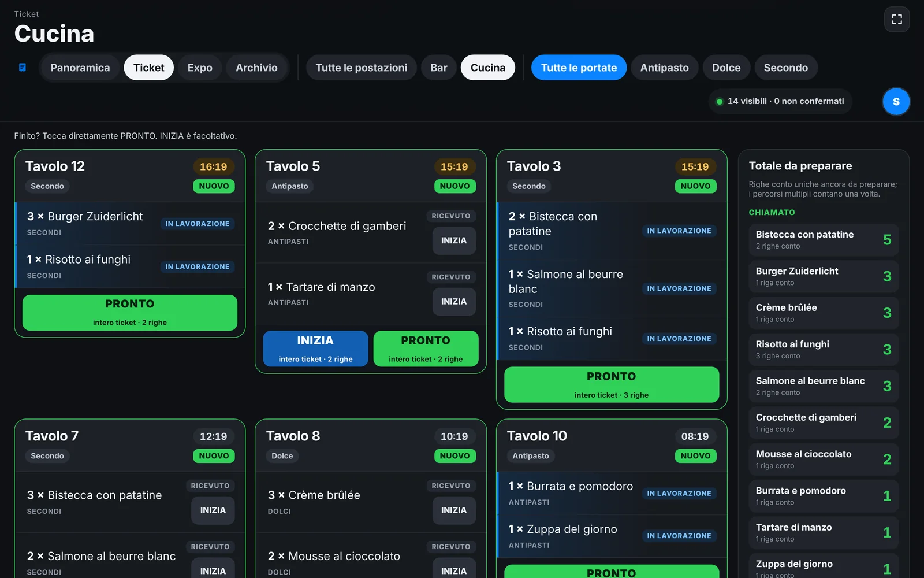
Task: Start Tartare di manzo item
Action: pos(454,302)
